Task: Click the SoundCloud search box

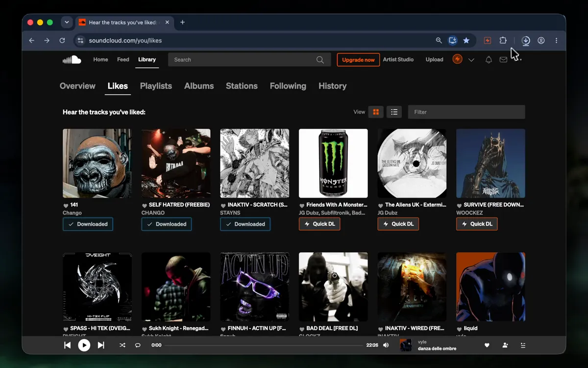Action: (249, 60)
